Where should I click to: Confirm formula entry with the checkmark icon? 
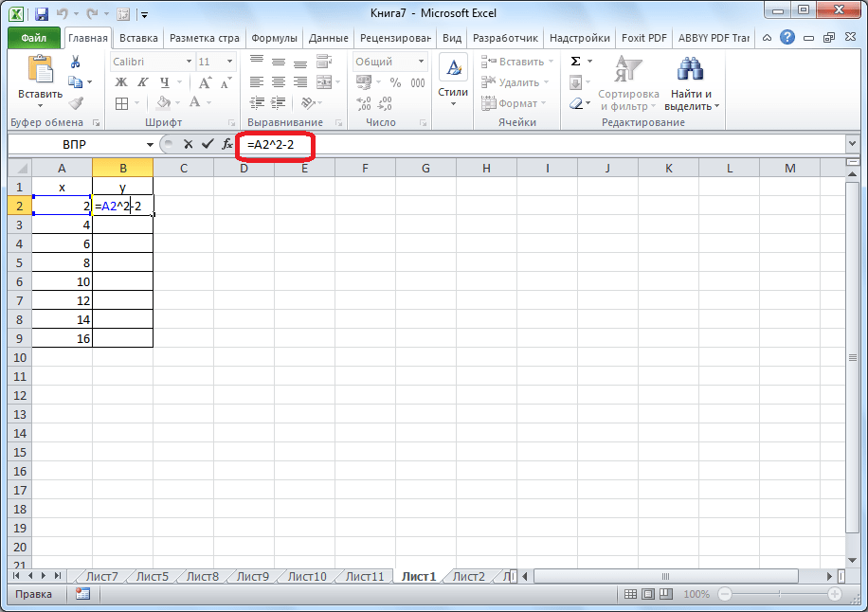pyautogui.click(x=208, y=144)
